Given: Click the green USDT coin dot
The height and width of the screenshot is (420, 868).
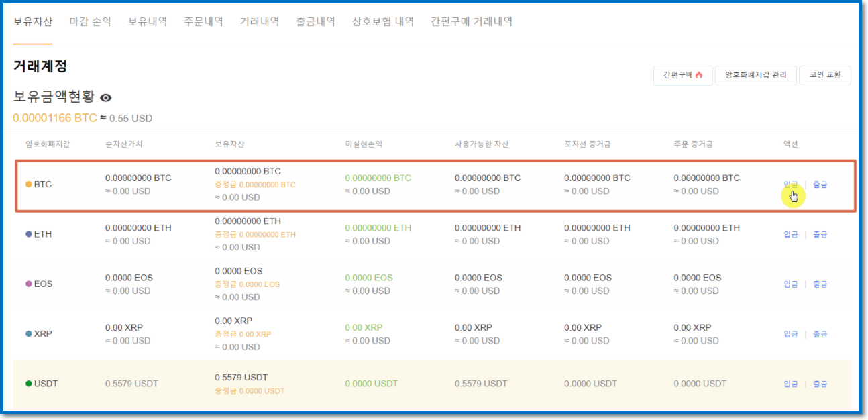Looking at the screenshot, I should point(28,384).
